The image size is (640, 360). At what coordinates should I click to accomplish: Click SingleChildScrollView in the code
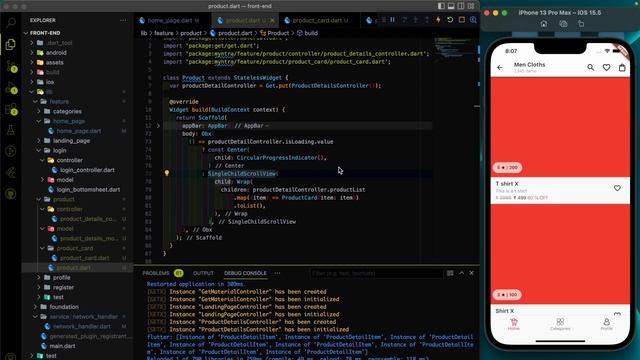[x=242, y=174]
